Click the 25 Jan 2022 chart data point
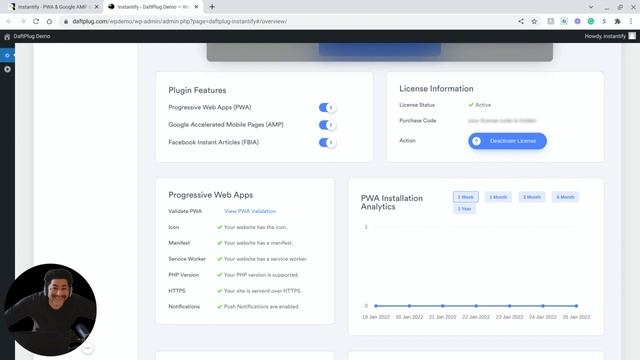 pyautogui.click(x=576, y=306)
